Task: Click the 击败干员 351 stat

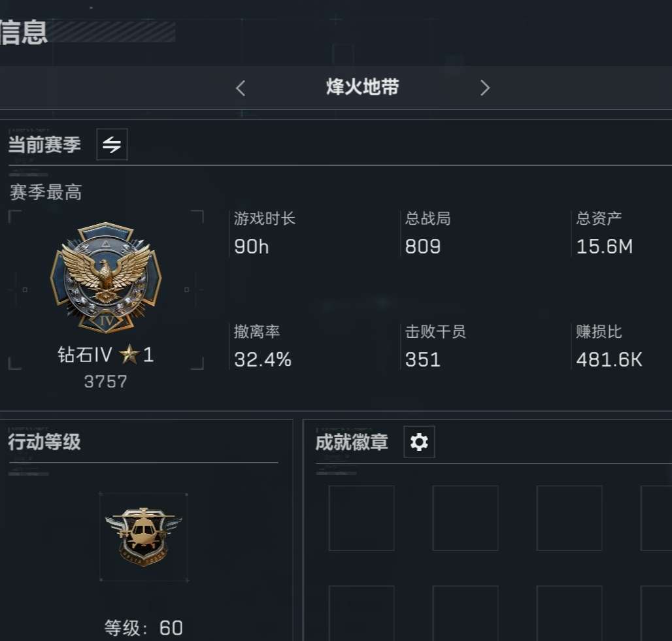Action: click(435, 346)
